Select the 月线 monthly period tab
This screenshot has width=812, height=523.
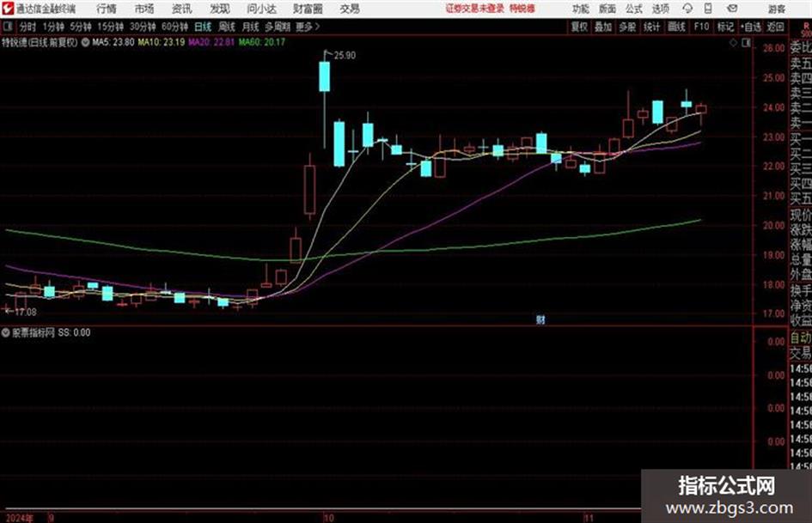click(251, 27)
